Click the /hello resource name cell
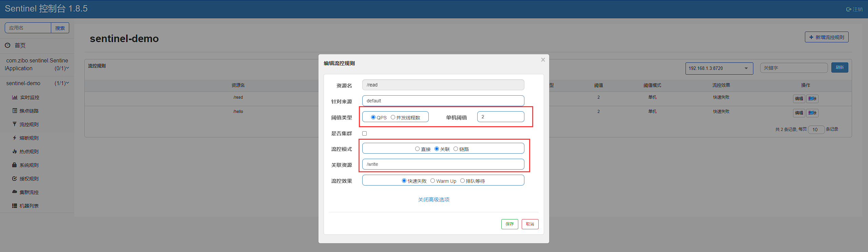The image size is (868, 252). coord(238,112)
